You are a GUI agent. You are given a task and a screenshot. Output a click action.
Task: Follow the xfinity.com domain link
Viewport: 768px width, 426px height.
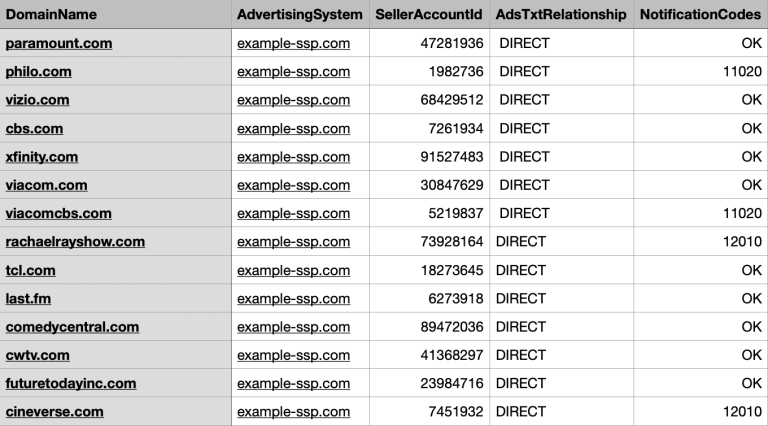42,157
